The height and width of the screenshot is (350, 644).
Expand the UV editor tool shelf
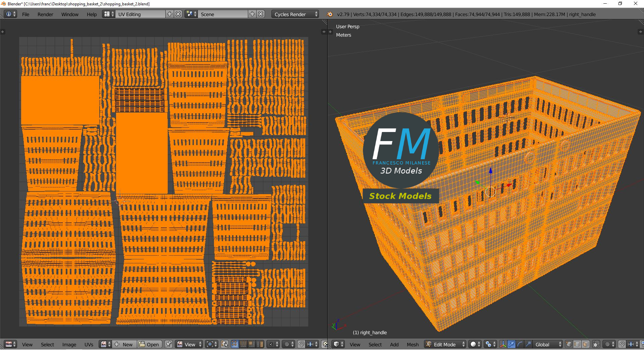pyautogui.click(x=2, y=32)
